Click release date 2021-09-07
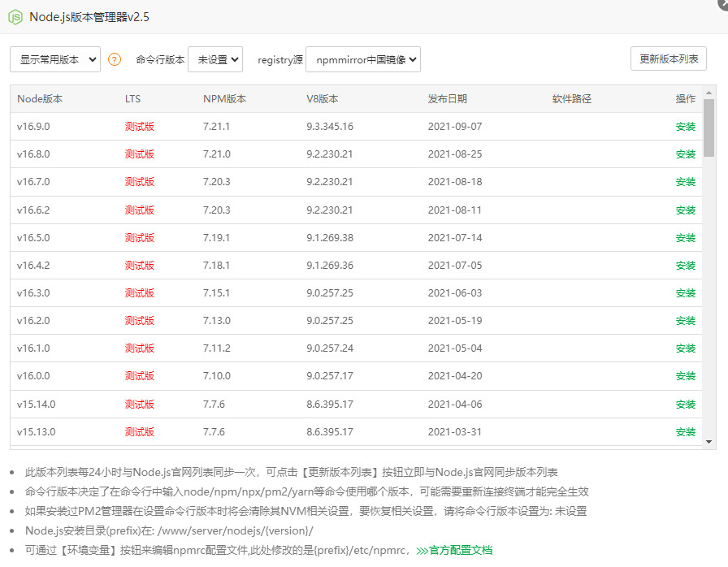 coord(455,127)
